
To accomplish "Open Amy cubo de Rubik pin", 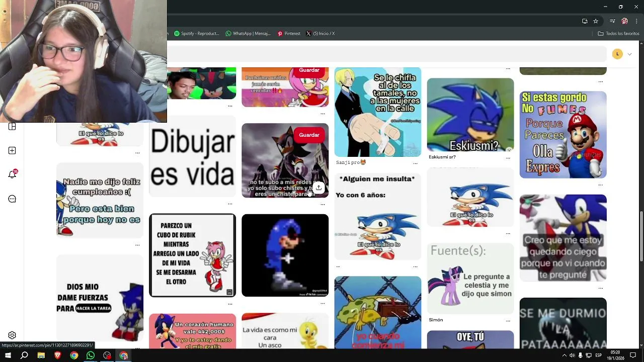I will pyautogui.click(x=192, y=255).
